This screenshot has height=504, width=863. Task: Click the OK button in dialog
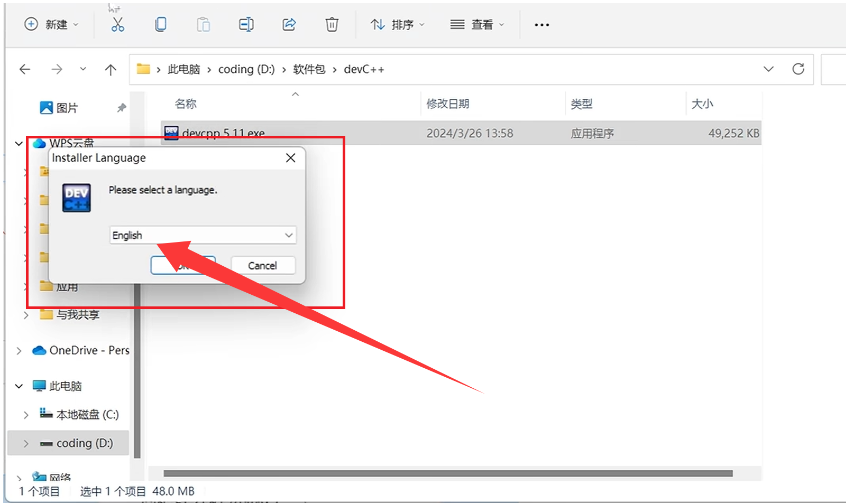pos(183,265)
